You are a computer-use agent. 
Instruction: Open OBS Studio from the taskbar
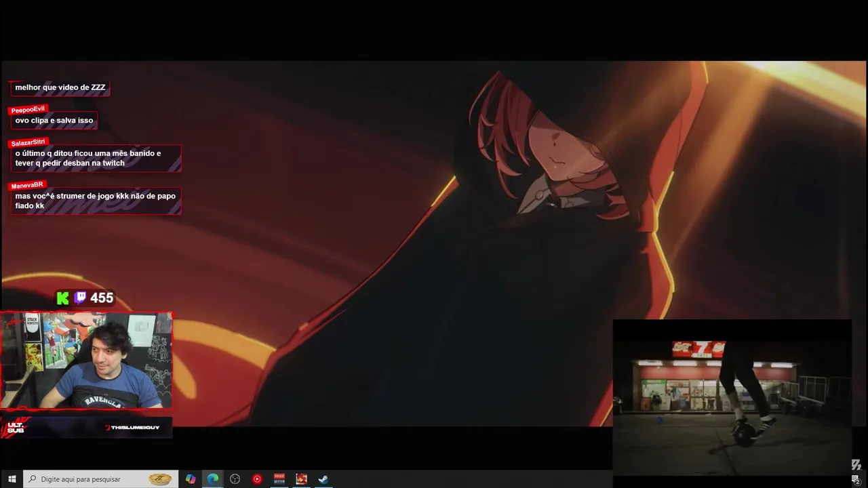pos(235,479)
